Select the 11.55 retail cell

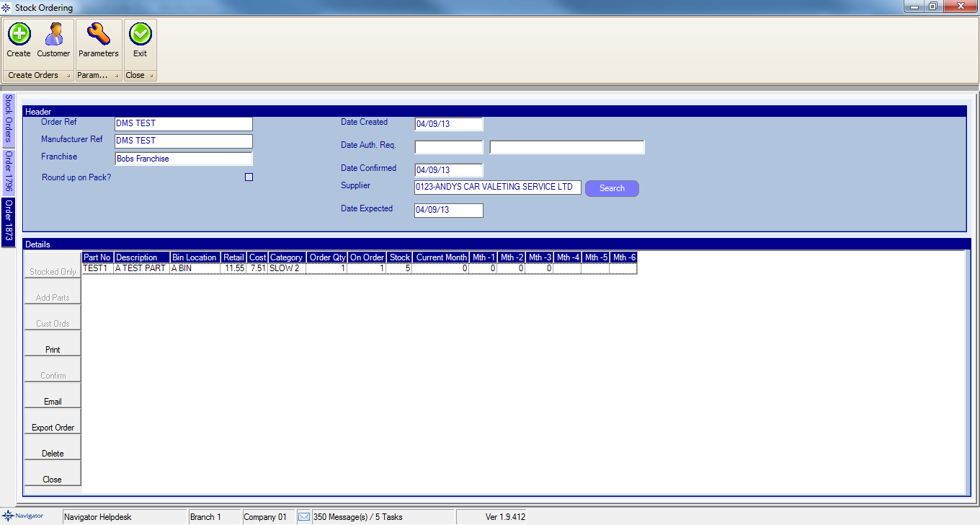233,268
